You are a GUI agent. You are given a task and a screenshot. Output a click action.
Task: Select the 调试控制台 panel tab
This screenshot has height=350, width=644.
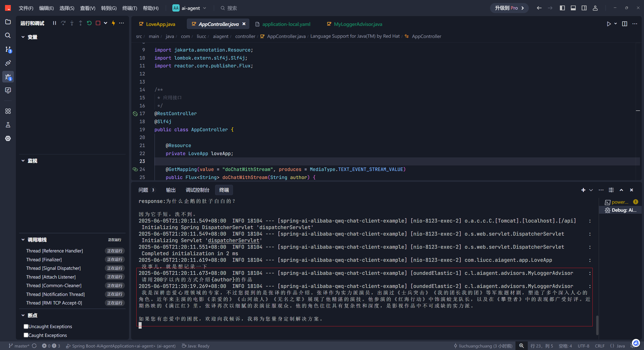(197, 190)
